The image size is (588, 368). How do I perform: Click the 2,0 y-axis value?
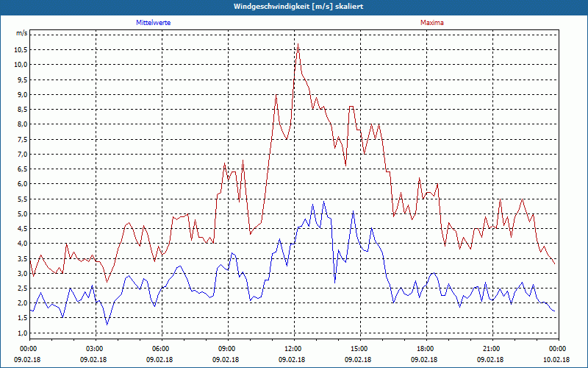click(x=22, y=303)
